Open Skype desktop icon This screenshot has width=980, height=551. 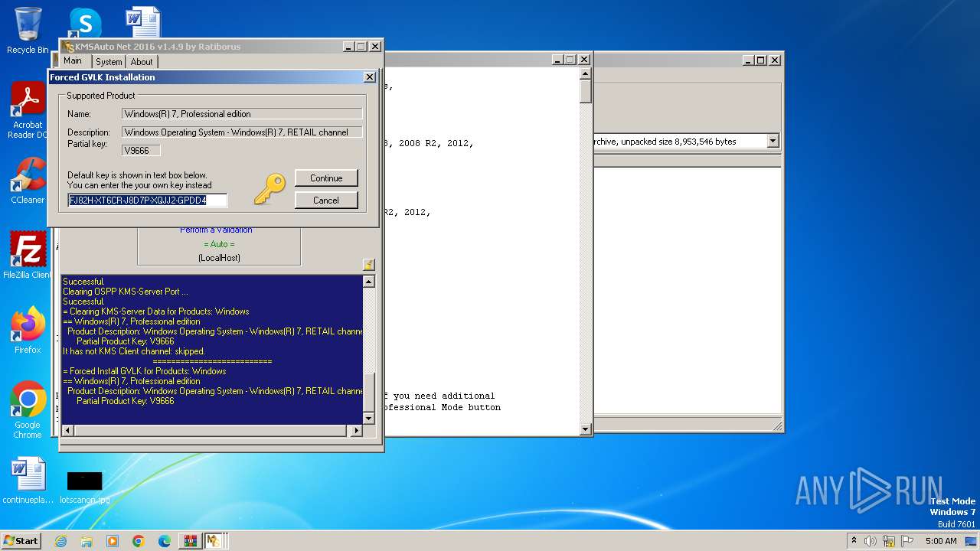85,22
